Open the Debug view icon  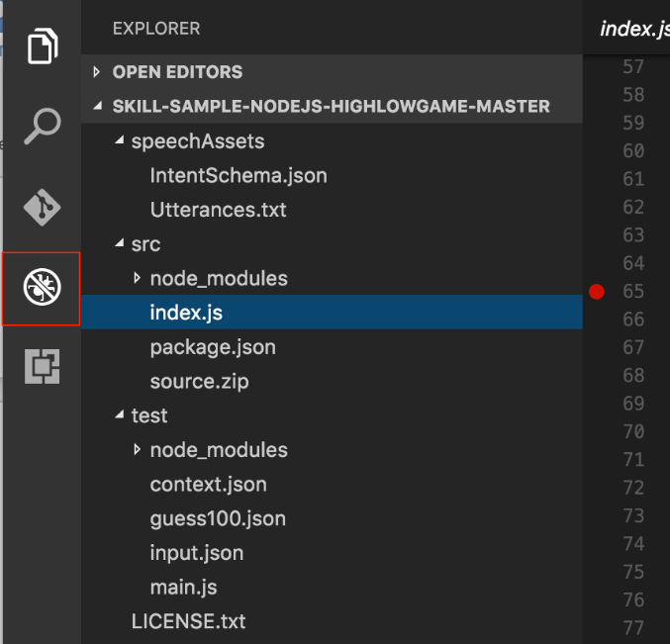42,288
